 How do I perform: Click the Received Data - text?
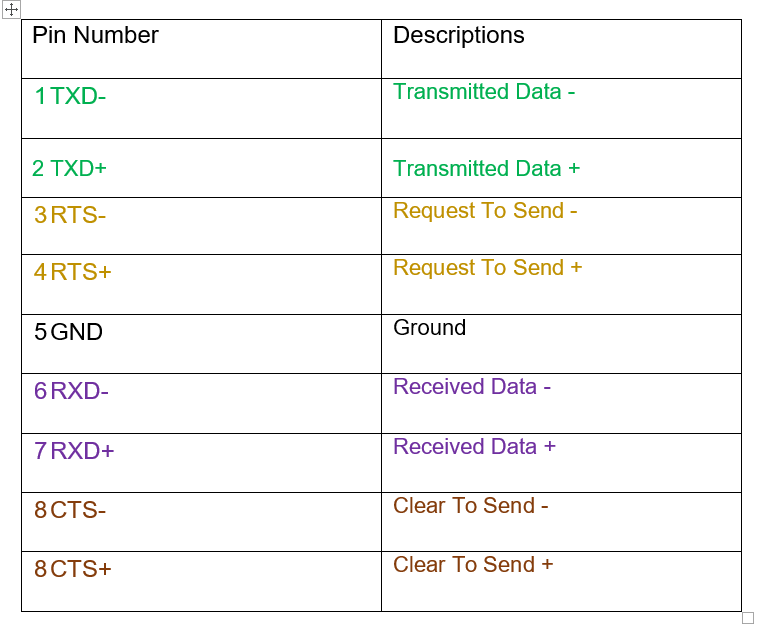[472, 387]
